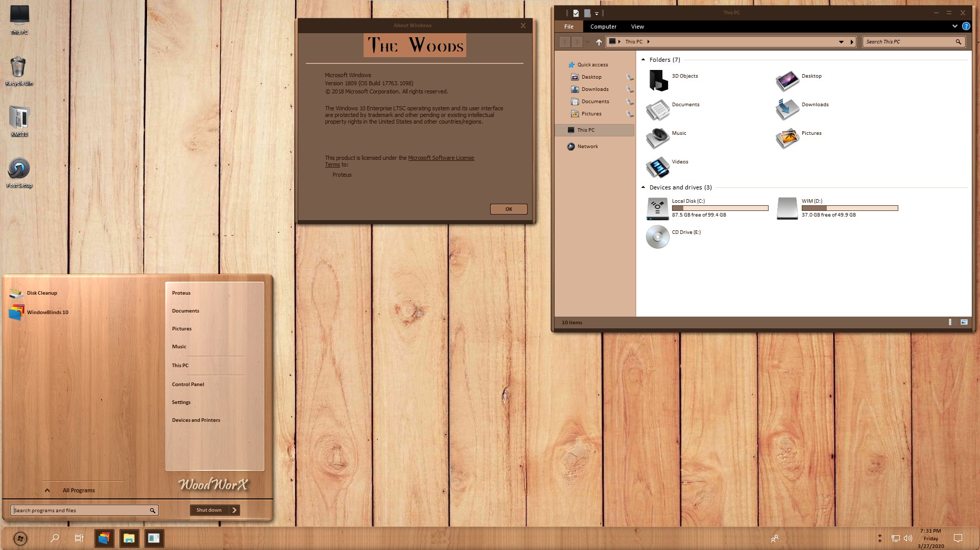Select Network in navigation pane

(x=583, y=147)
